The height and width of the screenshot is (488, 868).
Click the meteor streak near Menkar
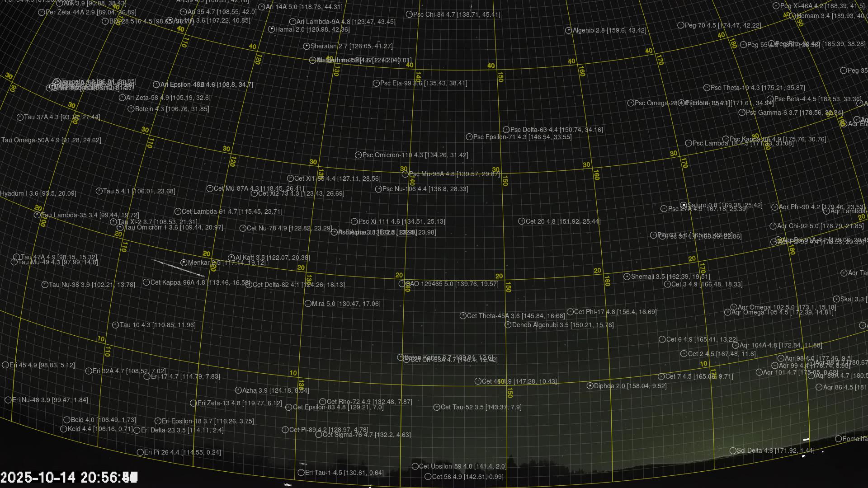click(178, 268)
